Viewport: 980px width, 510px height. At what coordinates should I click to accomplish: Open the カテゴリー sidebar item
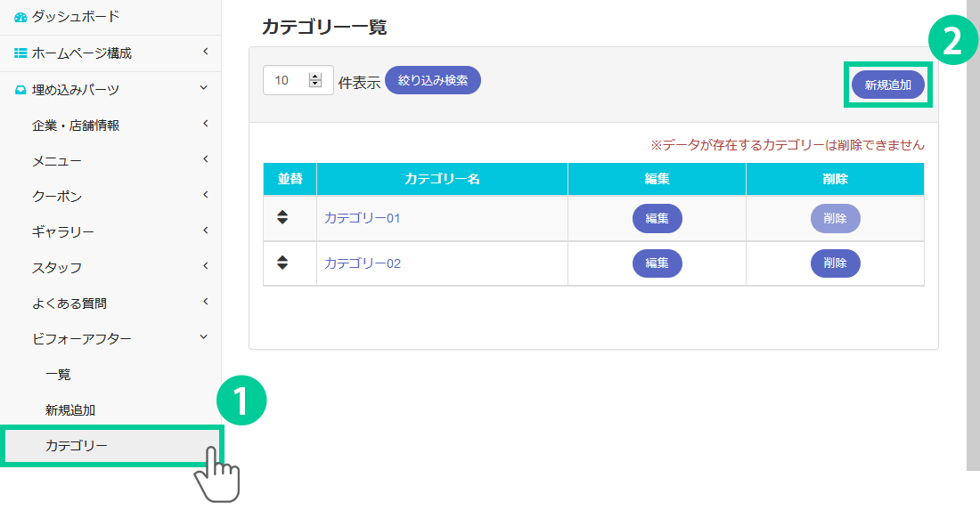(77, 446)
